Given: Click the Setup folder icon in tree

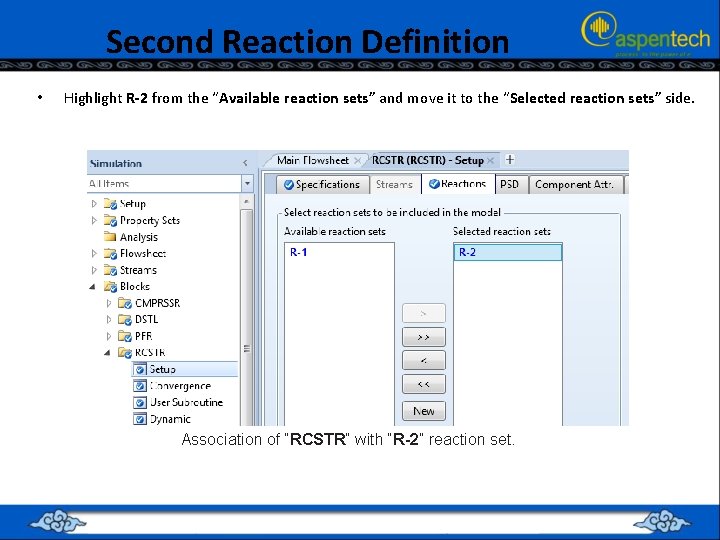Looking at the screenshot, I should (x=110, y=204).
